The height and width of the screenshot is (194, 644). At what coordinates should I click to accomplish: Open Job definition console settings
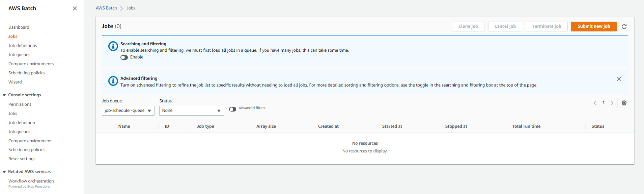[22, 123]
